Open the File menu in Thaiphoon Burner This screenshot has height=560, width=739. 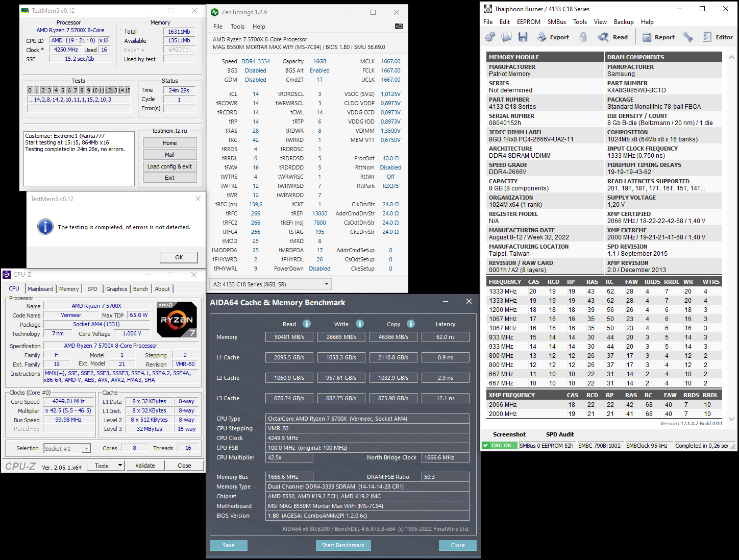pos(488,22)
